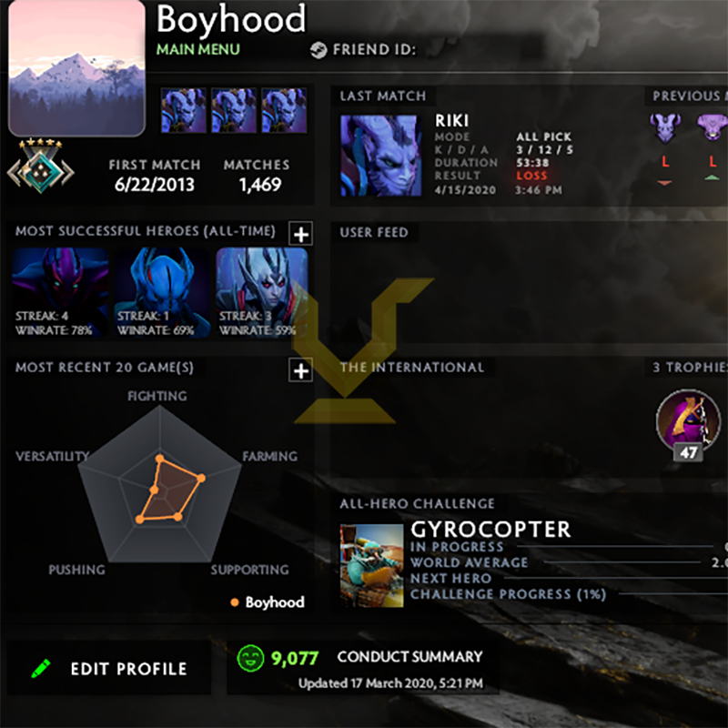
Task: Expand Most Recent 20 Games plus button
Action: (301, 370)
